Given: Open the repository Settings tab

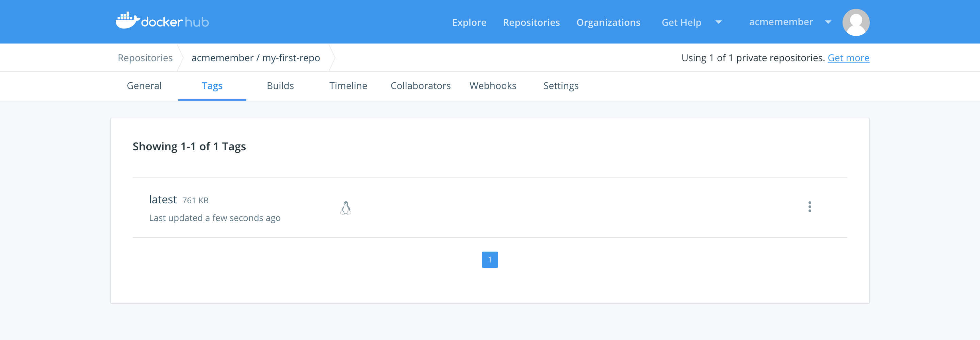Looking at the screenshot, I should (560, 86).
